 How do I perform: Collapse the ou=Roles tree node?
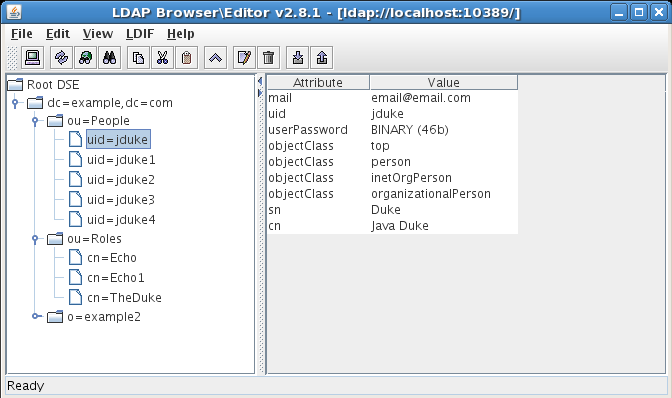[35, 239]
